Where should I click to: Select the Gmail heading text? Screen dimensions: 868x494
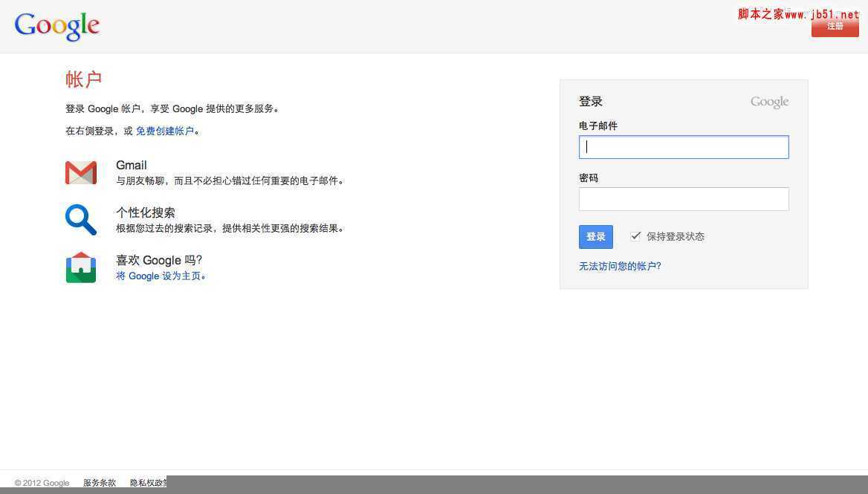(x=131, y=165)
